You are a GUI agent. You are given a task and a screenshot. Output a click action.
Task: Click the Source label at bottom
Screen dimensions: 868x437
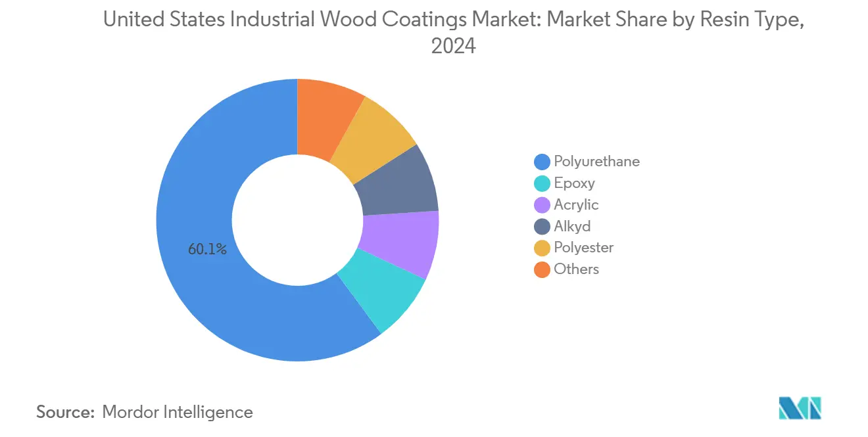(x=64, y=412)
